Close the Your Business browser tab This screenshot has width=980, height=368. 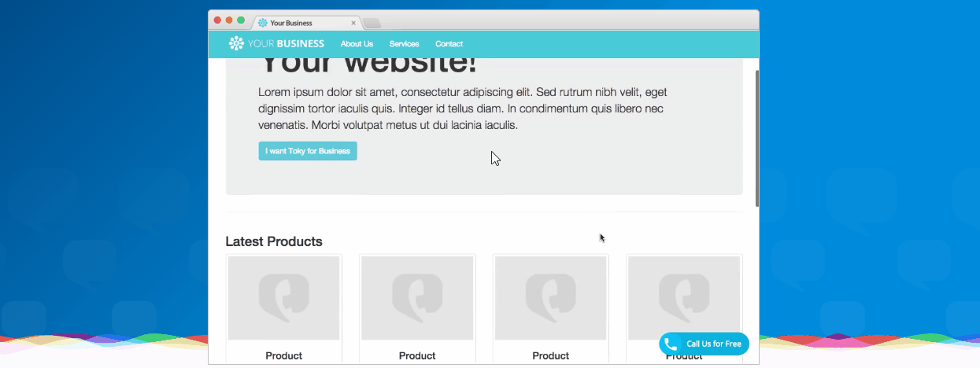tap(353, 23)
